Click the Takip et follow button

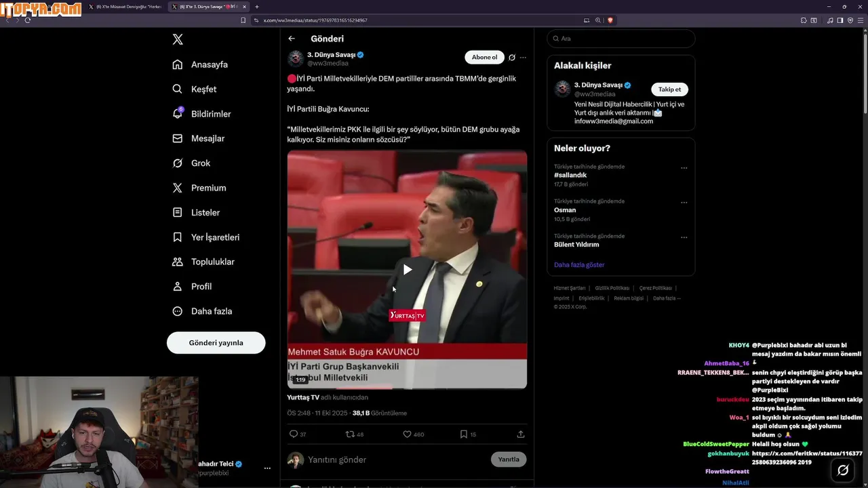669,89
